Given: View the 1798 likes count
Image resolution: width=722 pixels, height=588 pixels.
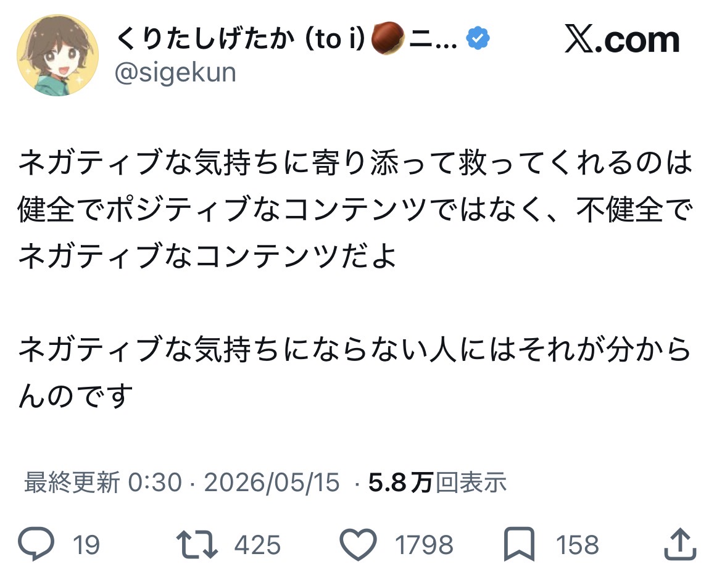Looking at the screenshot, I should (x=424, y=545).
